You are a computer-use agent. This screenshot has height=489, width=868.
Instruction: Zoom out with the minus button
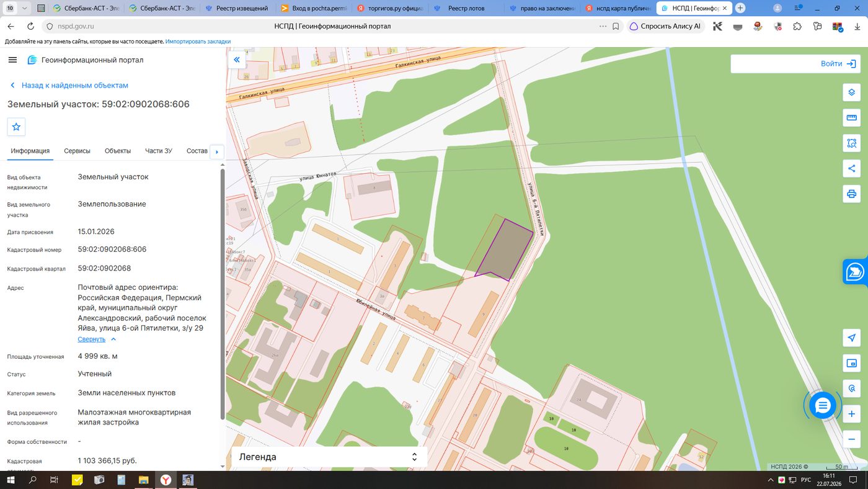[x=851, y=439]
